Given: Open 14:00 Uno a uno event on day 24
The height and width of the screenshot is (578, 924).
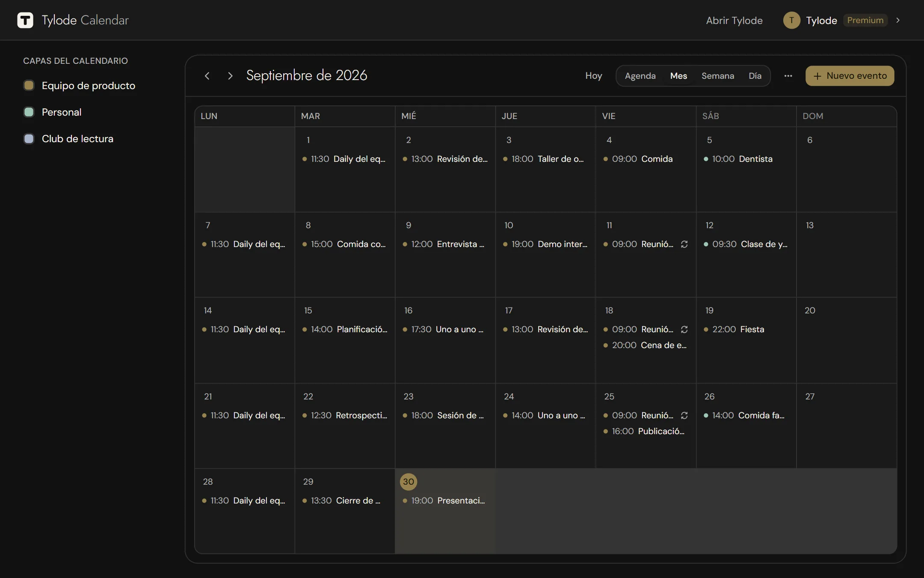Looking at the screenshot, I should [x=545, y=415].
